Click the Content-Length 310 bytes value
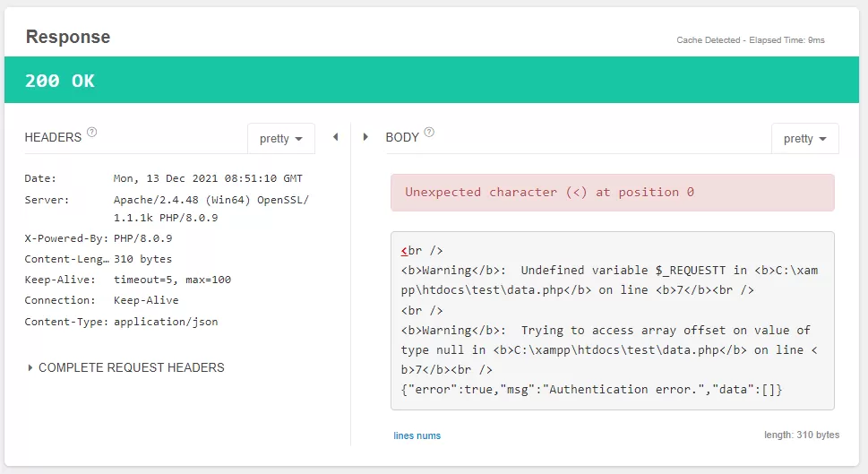Viewport: 868px width, 474px height. coord(142,259)
